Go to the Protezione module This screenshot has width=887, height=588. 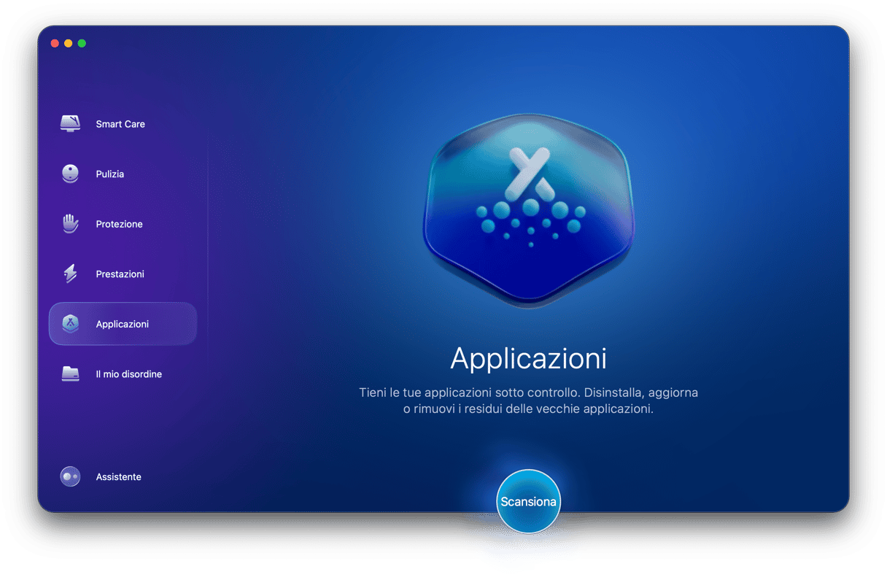click(123, 224)
